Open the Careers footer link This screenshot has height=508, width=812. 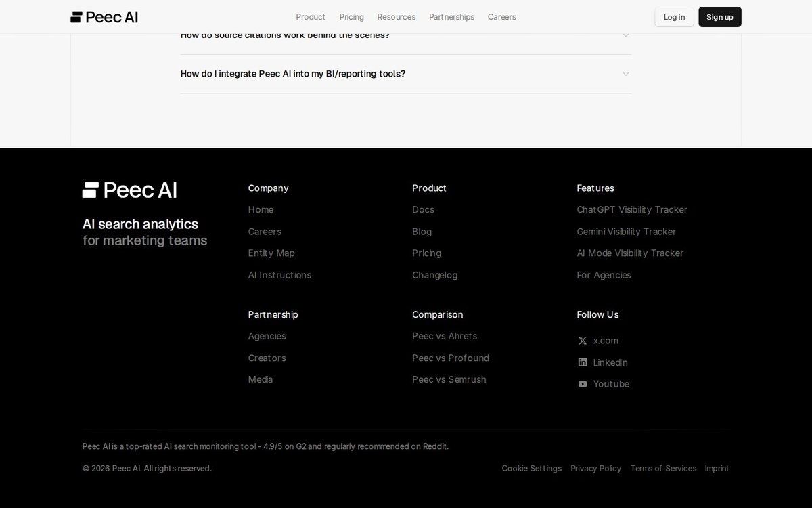coord(265,232)
